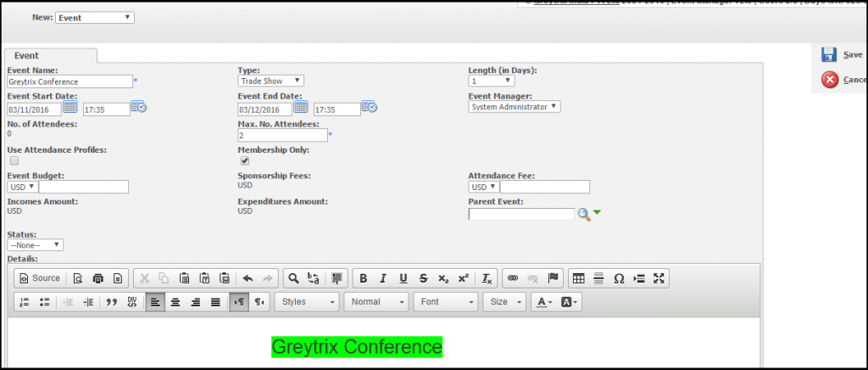Toggle Align Left
This screenshot has height=370, width=868.
(155, 302)
